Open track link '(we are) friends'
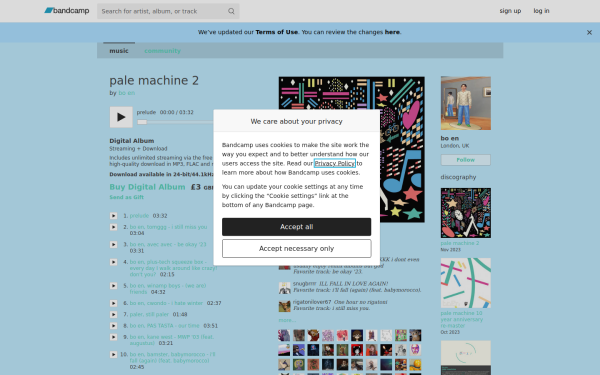600x375 pixels. [168, 289]
